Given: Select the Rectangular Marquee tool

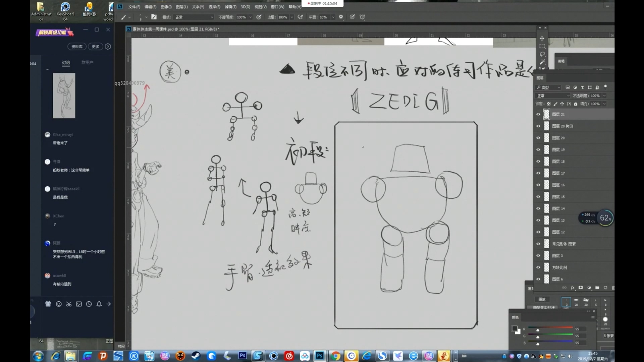Looking at the screenshot, I should point(542,46).
